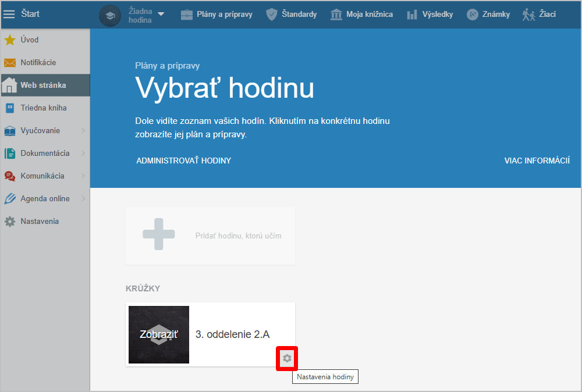
Task: Click the KRÚŽKY section heading
Action: (x=143, y=288)
